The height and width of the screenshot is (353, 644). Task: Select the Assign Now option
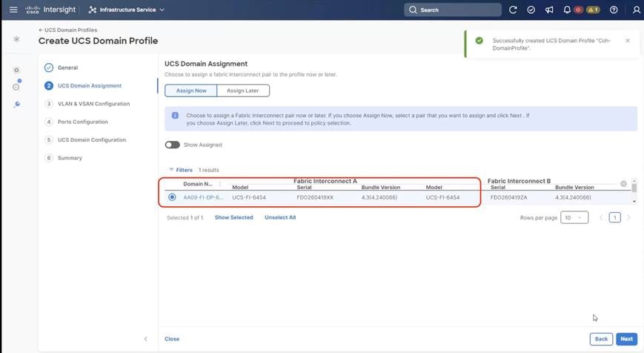pos(191,90)
